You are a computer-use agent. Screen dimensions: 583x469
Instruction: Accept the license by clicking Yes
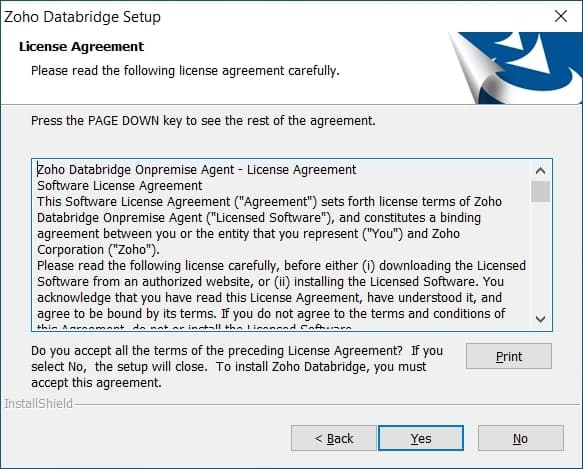tap(421, 438)
